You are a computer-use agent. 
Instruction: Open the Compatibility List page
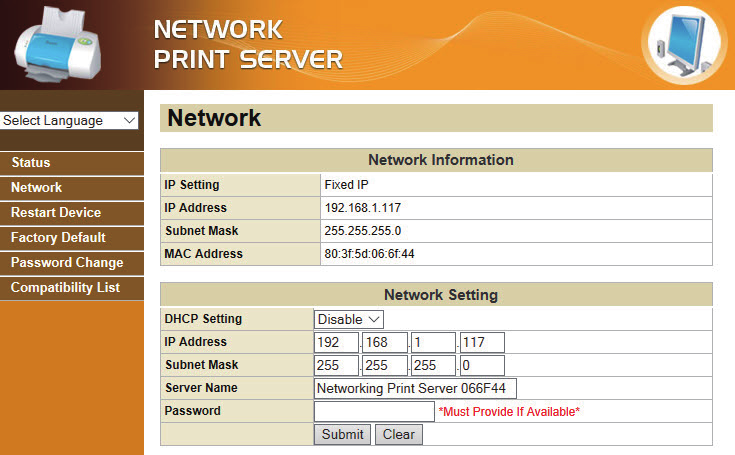(65, 288)
